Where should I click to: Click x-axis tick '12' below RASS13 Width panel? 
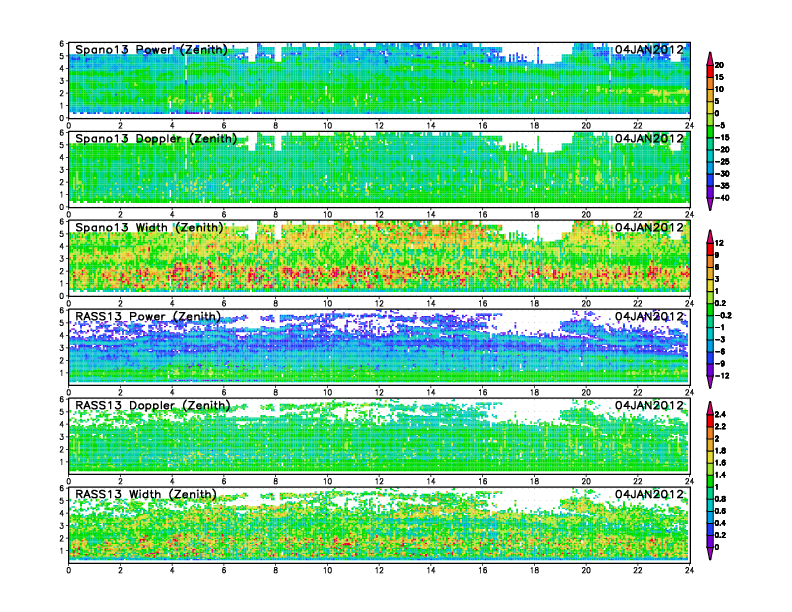379,570
